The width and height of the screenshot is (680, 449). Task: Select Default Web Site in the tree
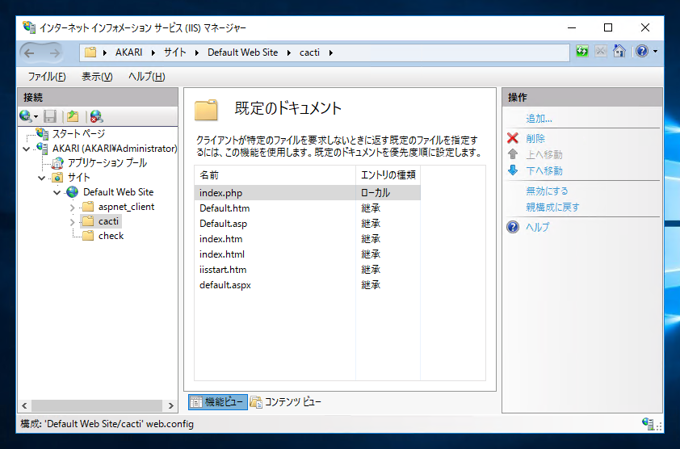click(x=118, y=192)
